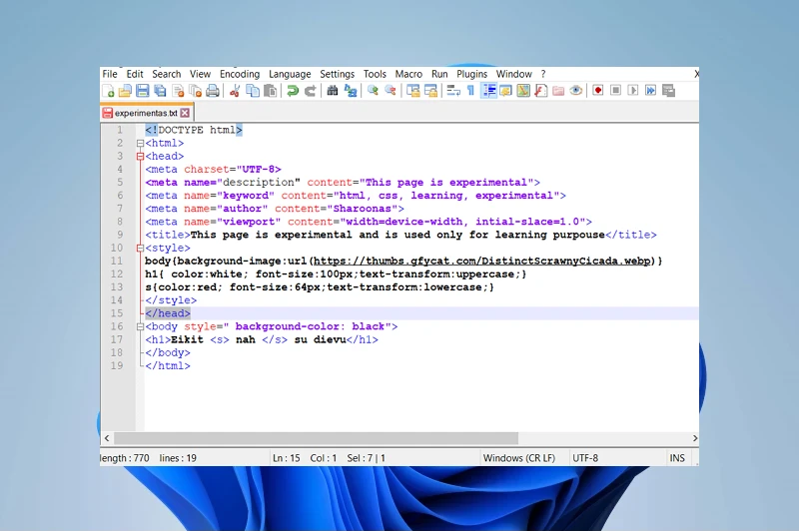799x532 pixels.
Task: Click Windows (CR LF) in the status bar
Action: [518, 458]
